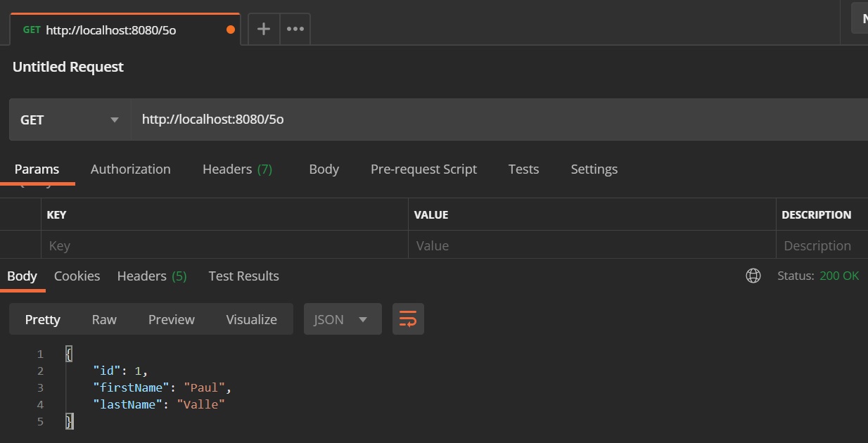Click the orange unsaved dot on request tab
The width and height of the screenshot is (868, 443).
tap(231, 30)
